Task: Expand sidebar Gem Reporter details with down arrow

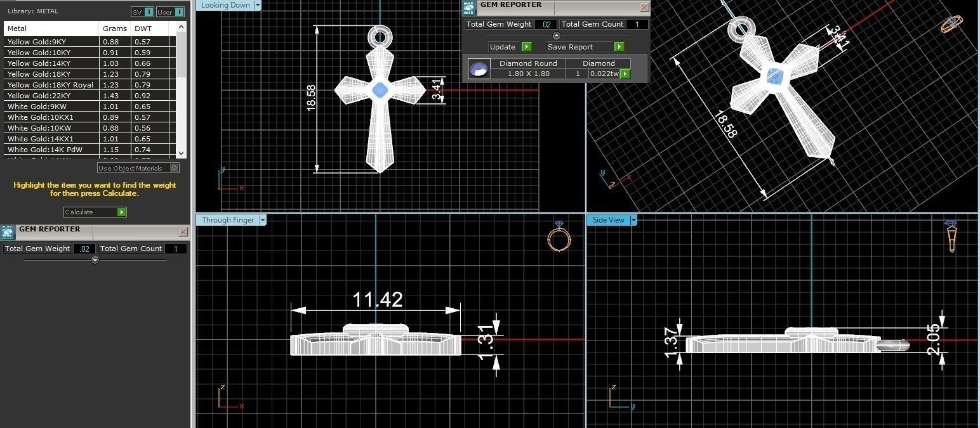Action: (x=95, y=260)
